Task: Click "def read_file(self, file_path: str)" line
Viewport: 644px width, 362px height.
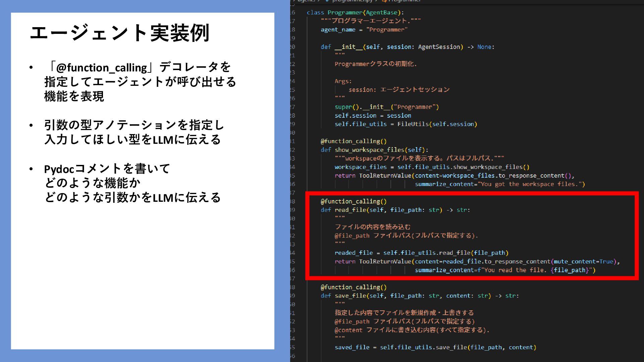Action: [395, 210]
